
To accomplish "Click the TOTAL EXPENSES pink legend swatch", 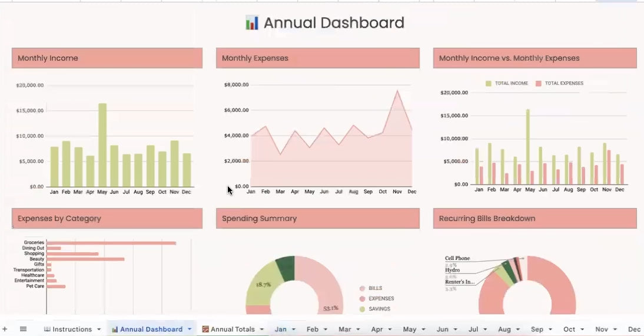I will tap(538, 84).
